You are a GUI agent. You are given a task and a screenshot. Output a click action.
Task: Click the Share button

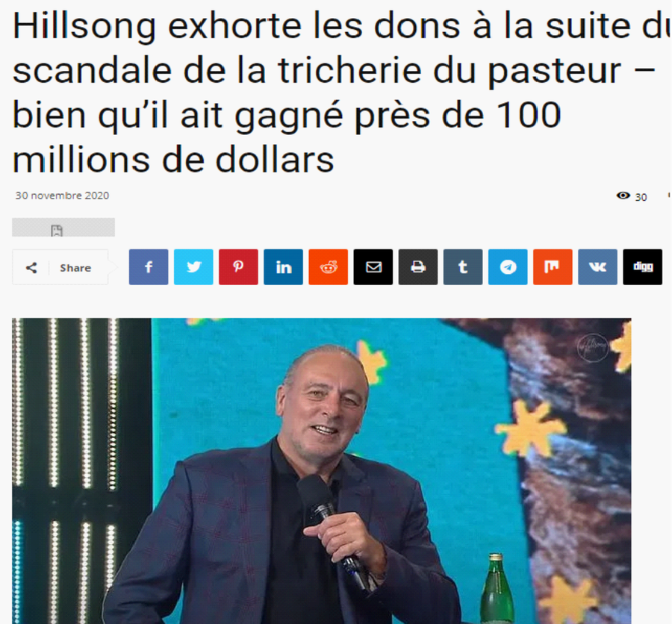pyautogui.click(x=60, y=267)
